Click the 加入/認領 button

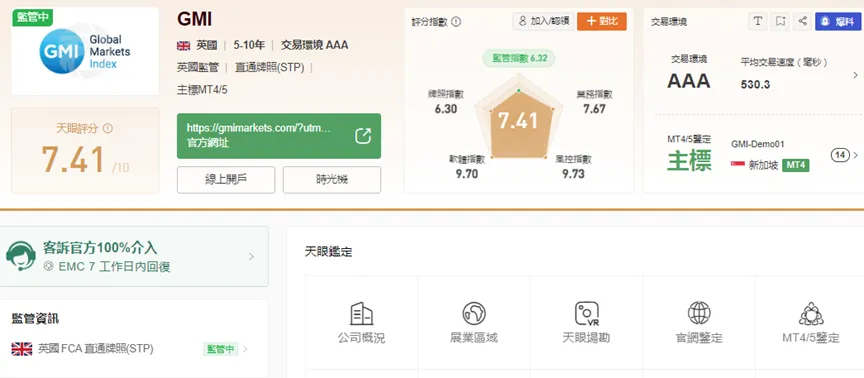[x=544, y=21]
